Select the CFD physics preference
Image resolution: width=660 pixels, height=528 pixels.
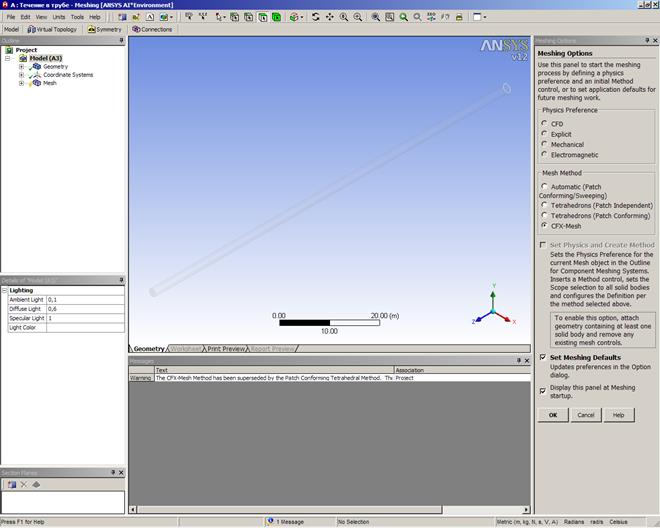coord(544,123)
